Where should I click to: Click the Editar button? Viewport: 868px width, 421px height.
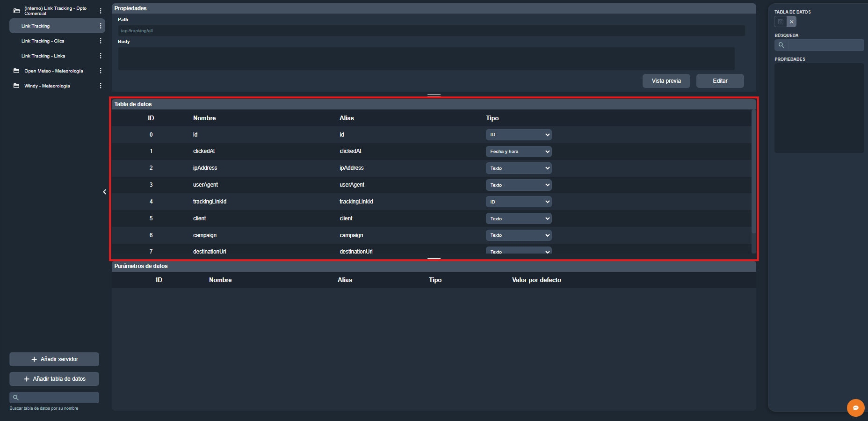point(720,81)
